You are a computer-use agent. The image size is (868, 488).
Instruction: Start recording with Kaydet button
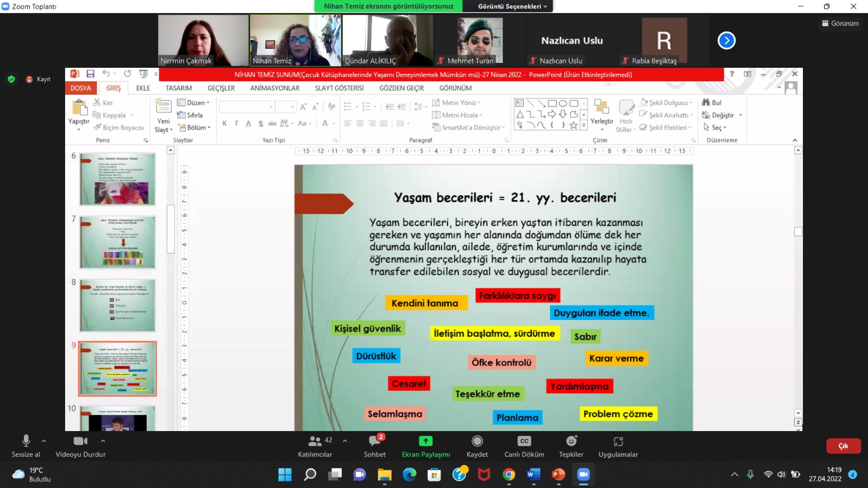tap(477, 446)
